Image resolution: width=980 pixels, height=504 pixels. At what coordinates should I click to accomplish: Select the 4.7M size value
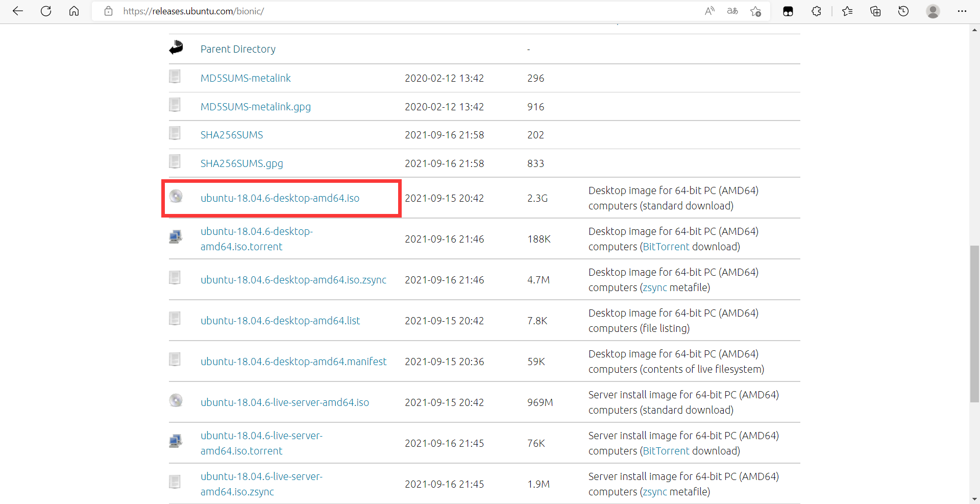click(x=538, y=280)
